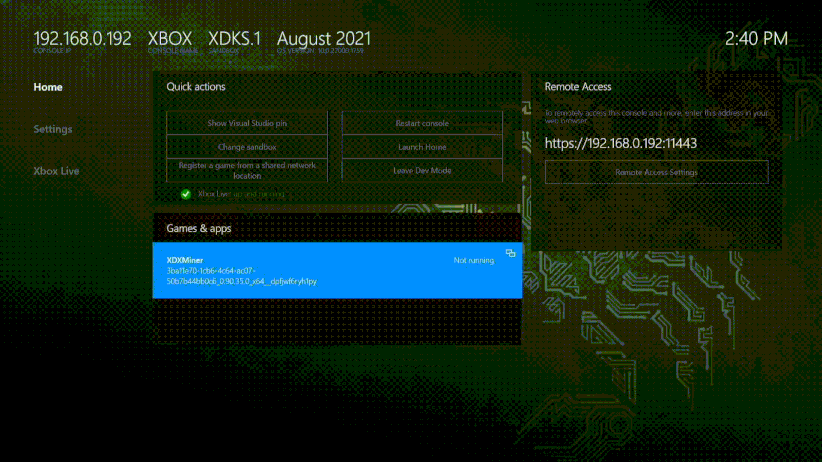
Task: Click the console IP 192.168.0.192
Action: coord(82,38)
